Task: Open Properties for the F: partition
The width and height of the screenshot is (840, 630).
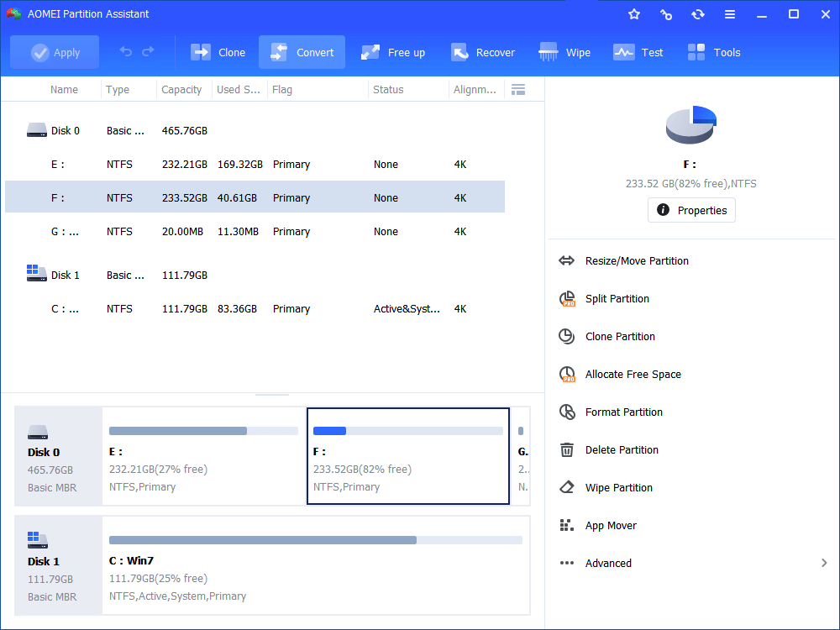Action: [691, 210]
